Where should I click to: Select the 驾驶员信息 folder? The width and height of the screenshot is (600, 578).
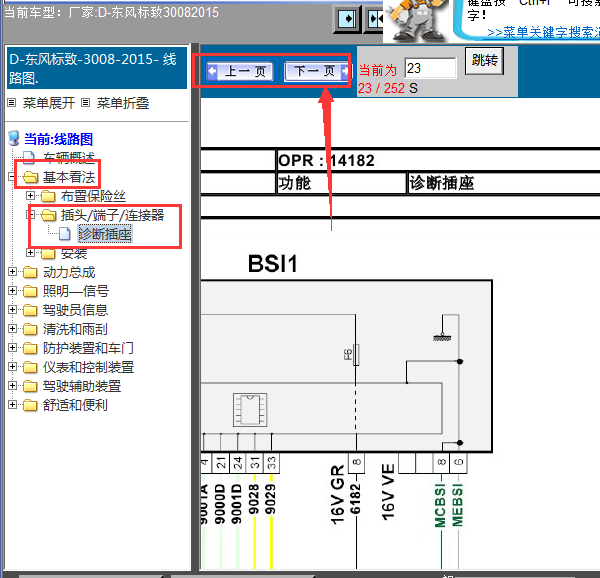(75, 310)
